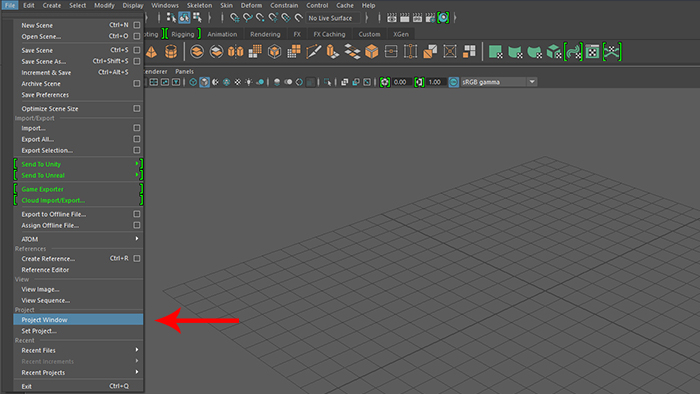Click the Automatic UV mapping green cube icon
The width and height of the screenshot is (700, 394).
tap(554, 52)
